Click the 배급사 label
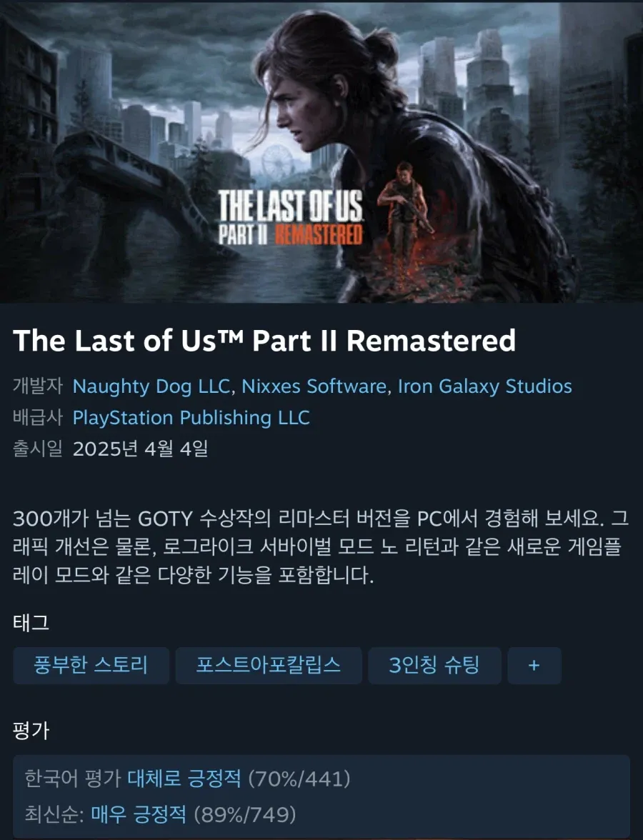Viewport: 643px width, 840px height. click(x=37, y=417)
